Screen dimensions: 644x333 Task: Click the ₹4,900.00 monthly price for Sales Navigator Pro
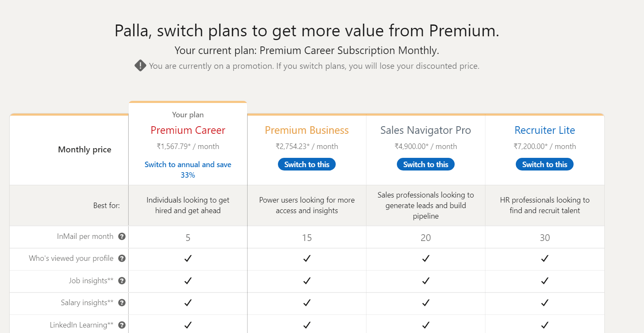(x=426, y=146)
